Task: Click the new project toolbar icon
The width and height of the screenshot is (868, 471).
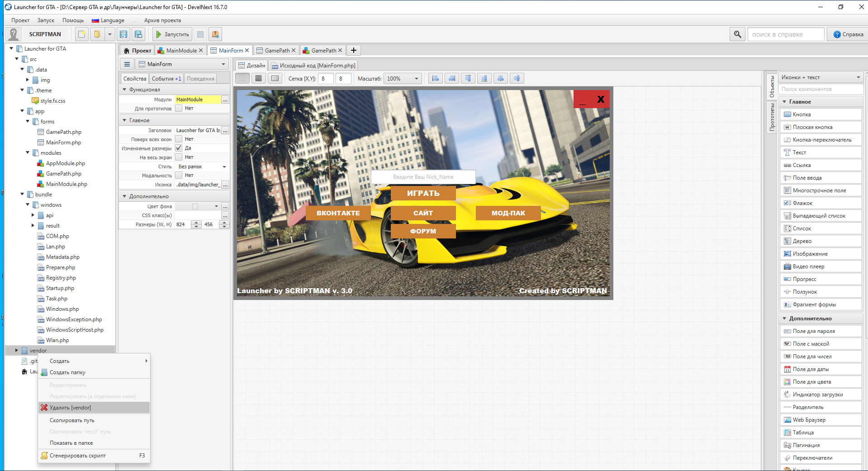Action: (81, 34)
